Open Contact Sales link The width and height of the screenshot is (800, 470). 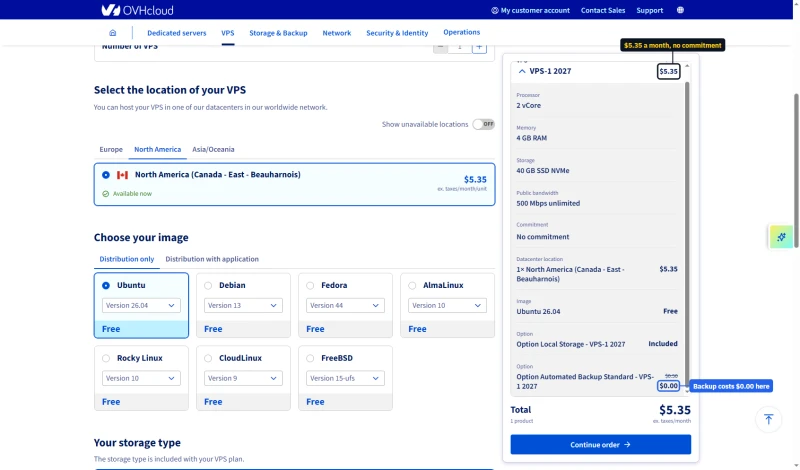click(x=603, y=10)
